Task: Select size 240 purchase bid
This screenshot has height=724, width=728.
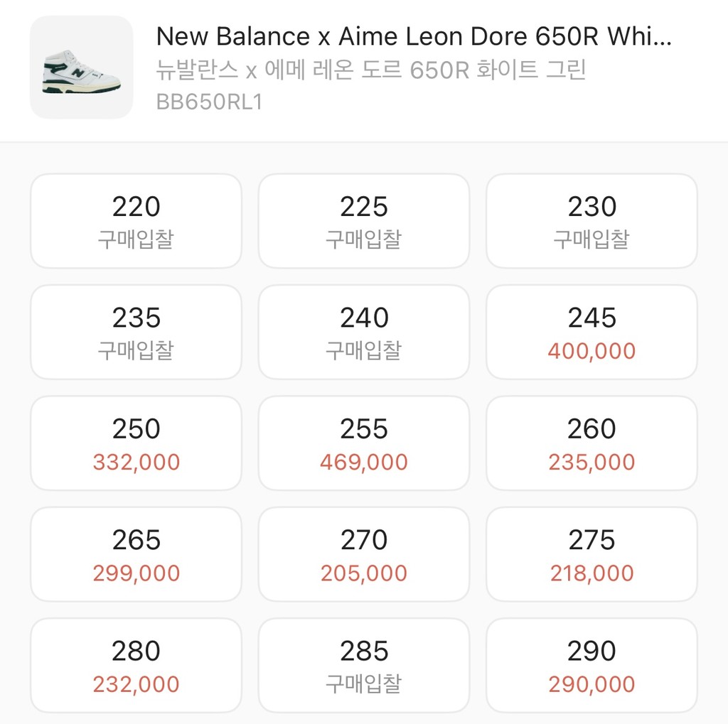Action: (363, 332)
